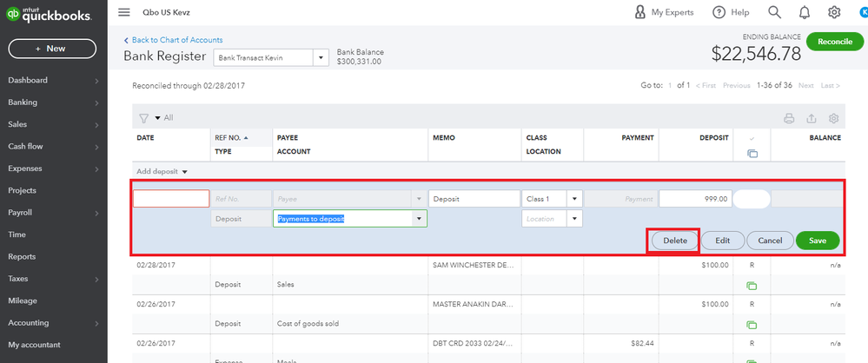Image resolution: width=868 pixels, height=363 pixels.
Task: Open the All filter dropdown
Action: tap(164, 118)
